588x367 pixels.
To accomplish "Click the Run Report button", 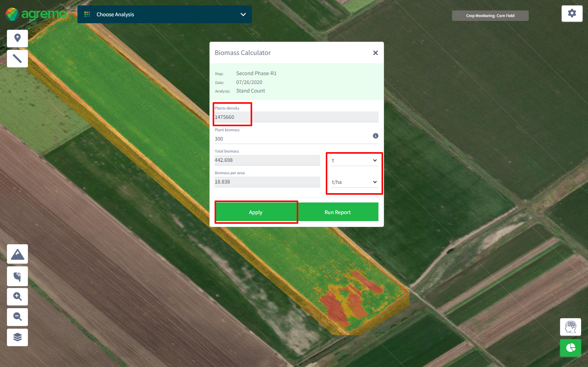I will coord(337,212).
